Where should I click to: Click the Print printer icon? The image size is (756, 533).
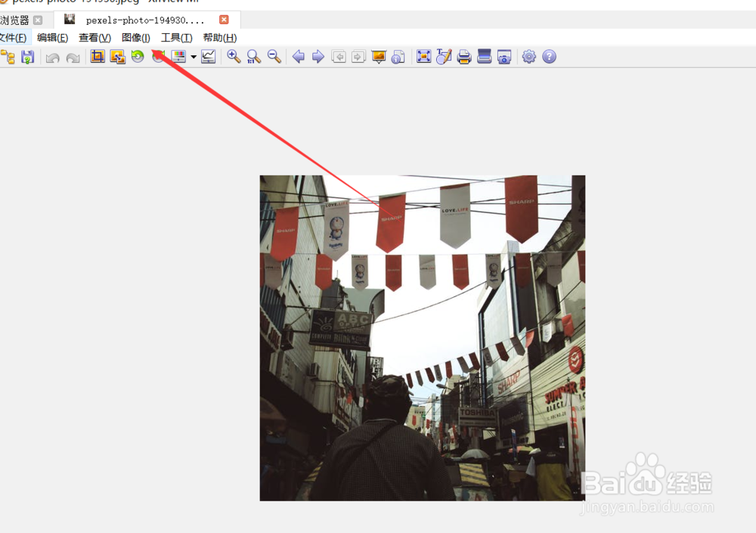point(464,57)
